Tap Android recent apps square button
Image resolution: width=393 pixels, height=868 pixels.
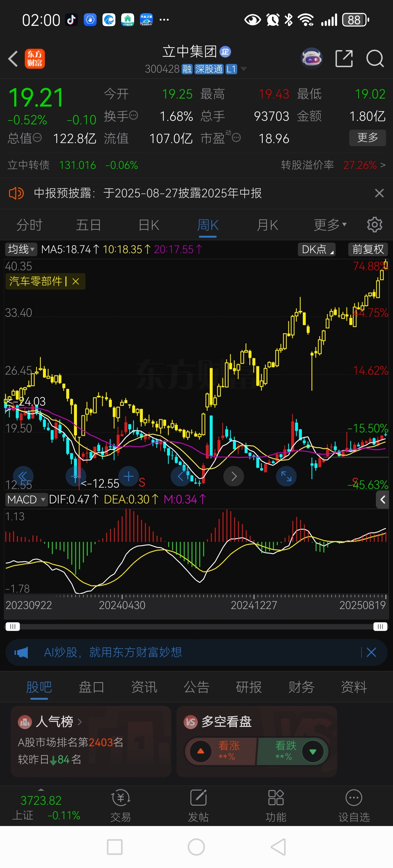[114, 847]
